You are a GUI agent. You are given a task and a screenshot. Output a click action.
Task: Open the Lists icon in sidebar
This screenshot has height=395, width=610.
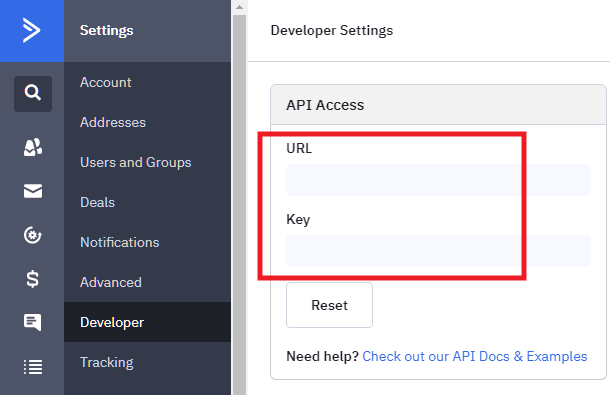coord(33,367)
